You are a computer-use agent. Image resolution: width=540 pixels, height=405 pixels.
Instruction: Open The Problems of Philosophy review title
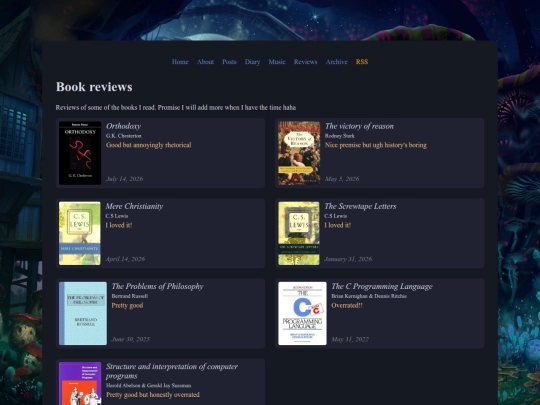tap(157, 287)
